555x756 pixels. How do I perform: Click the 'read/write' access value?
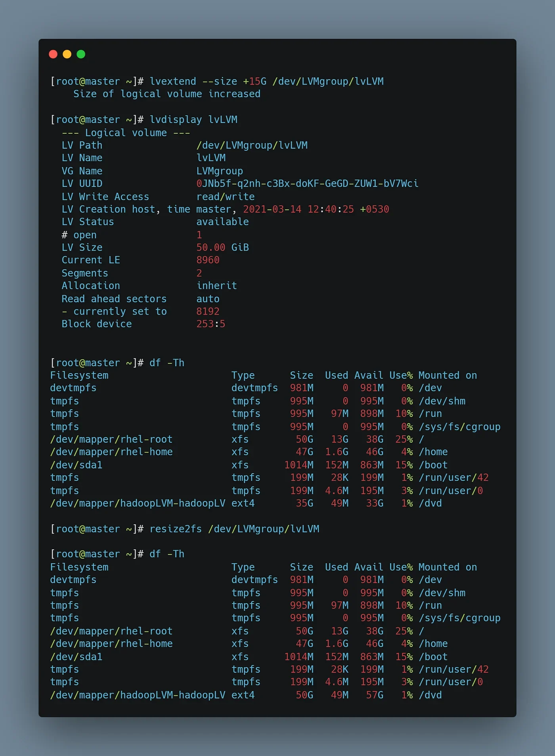pos(226,197)
